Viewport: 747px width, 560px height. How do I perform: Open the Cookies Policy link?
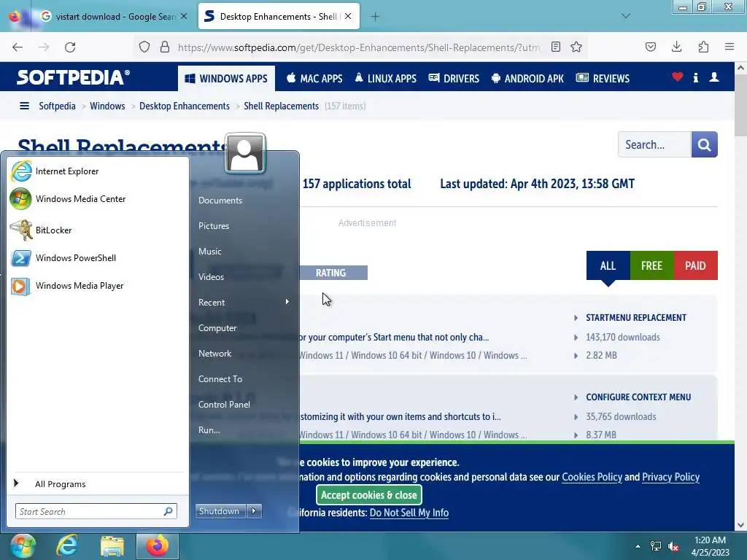point(592,477)
